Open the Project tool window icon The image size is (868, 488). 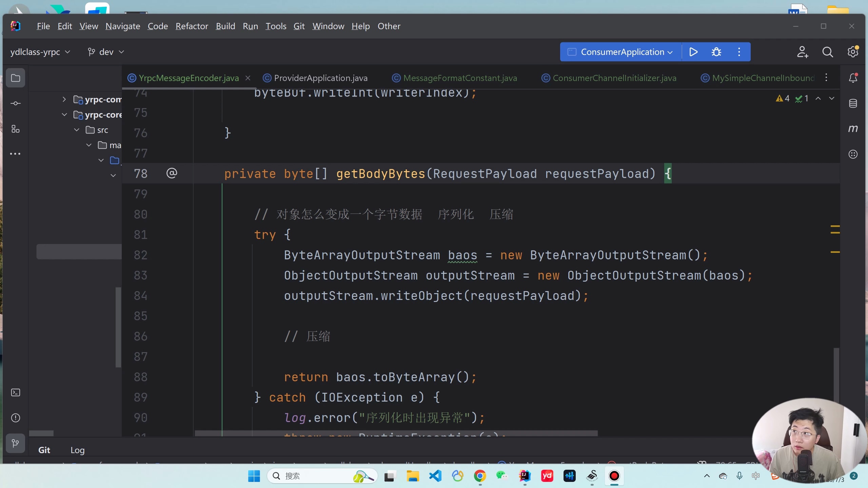(15, 78)
